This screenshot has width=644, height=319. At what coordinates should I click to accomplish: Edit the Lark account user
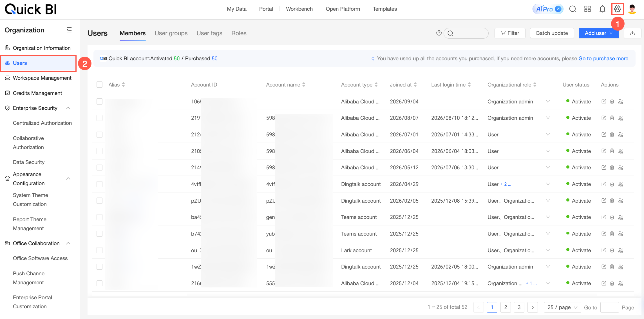pos(604,250)
